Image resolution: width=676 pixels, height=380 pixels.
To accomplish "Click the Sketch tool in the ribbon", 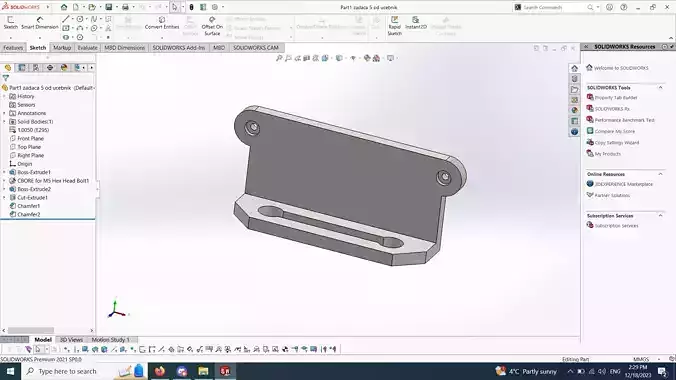I will (11, 23).
